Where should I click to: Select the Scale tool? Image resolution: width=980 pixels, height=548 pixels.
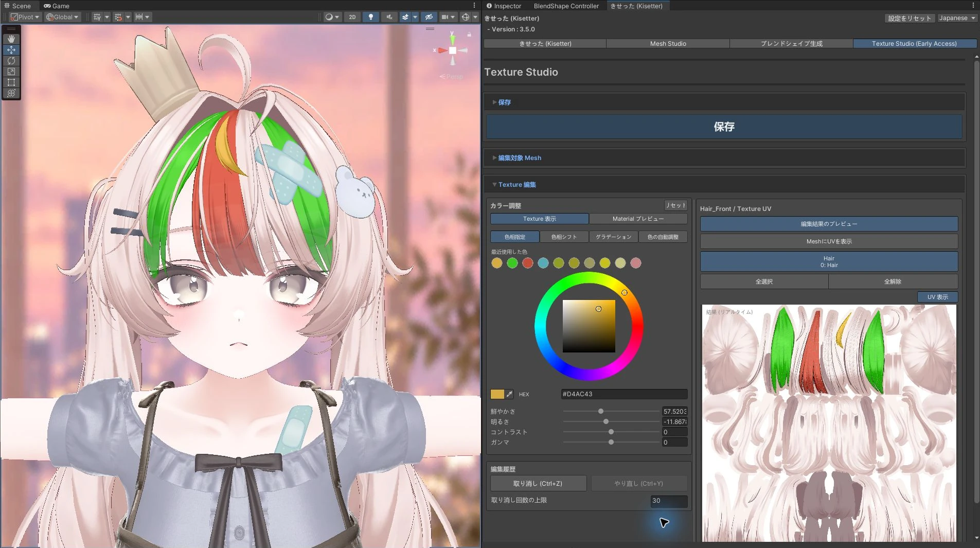(11, 72)
